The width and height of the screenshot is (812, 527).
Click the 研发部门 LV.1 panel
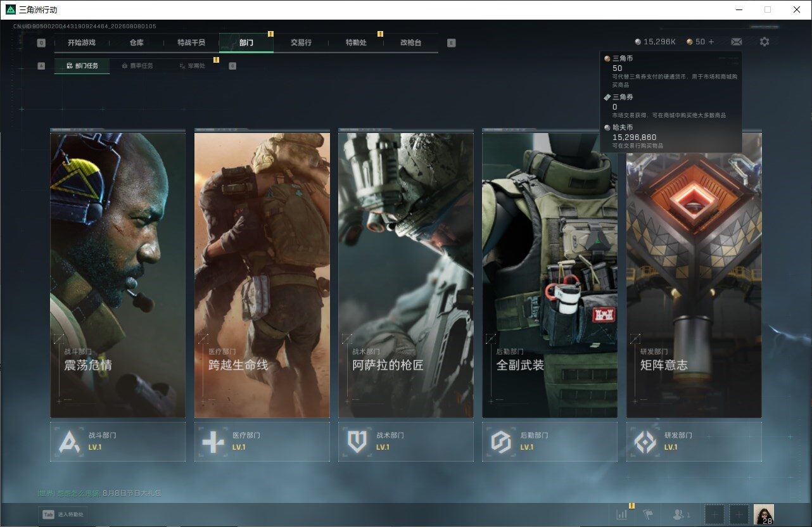tap(694, 441)
